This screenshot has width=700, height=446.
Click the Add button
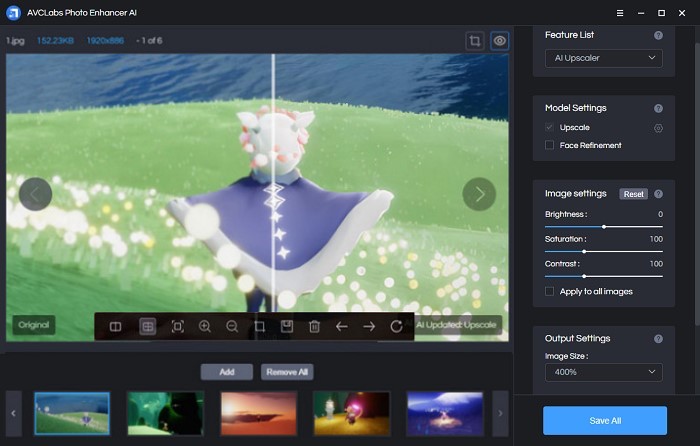coord(227,372)
